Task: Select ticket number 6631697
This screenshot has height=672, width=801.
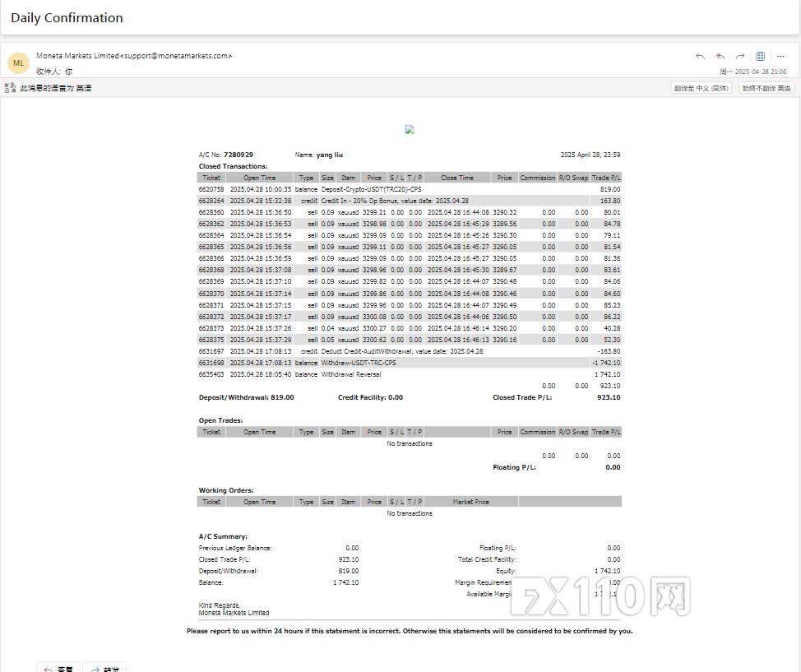Action: point(211,351)
